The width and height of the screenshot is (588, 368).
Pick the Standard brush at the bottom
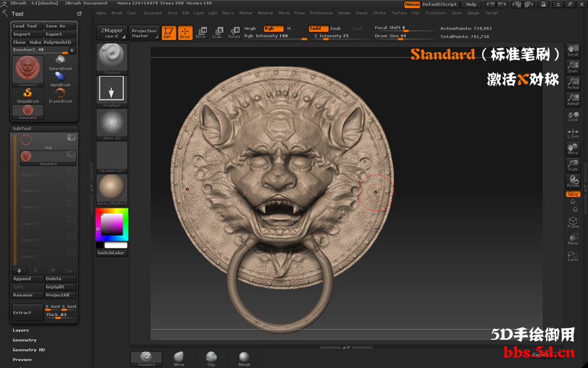click(x=146, y=359)
